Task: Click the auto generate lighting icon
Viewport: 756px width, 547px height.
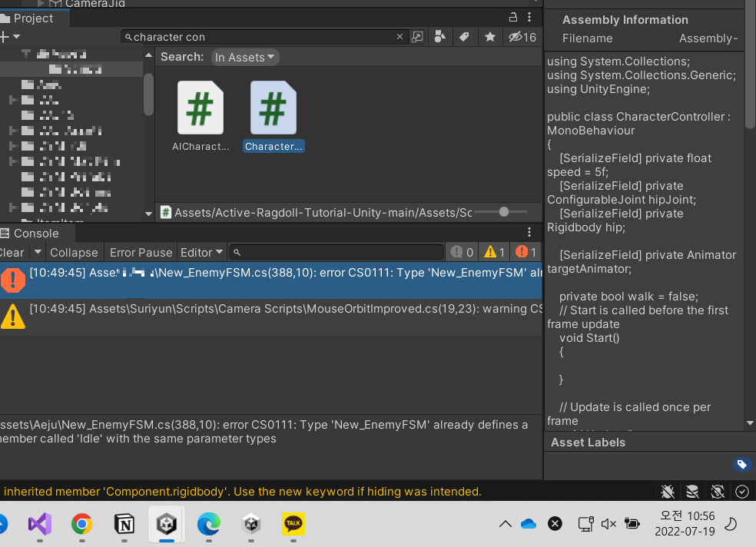Action: pyautogui.click(x=718, y=492)
